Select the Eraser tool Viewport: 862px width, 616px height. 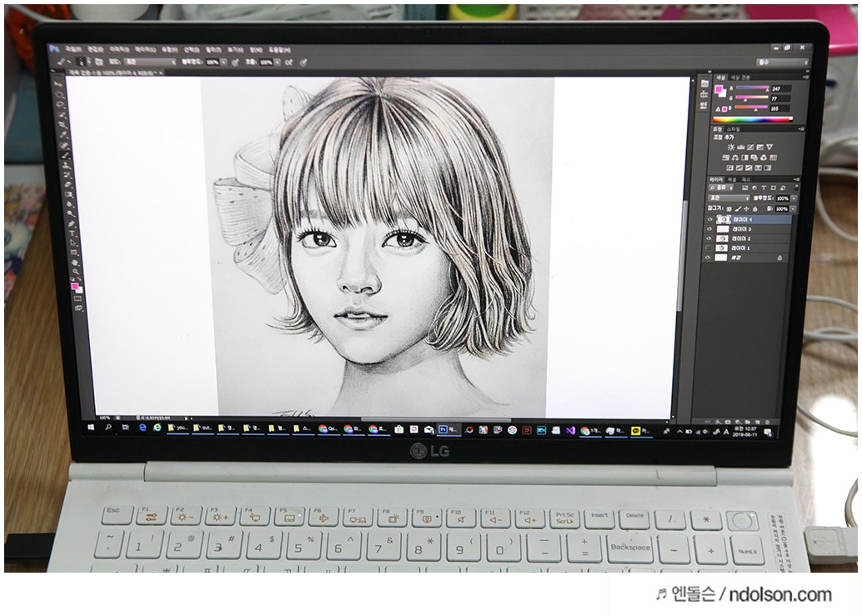click(68, 184)
